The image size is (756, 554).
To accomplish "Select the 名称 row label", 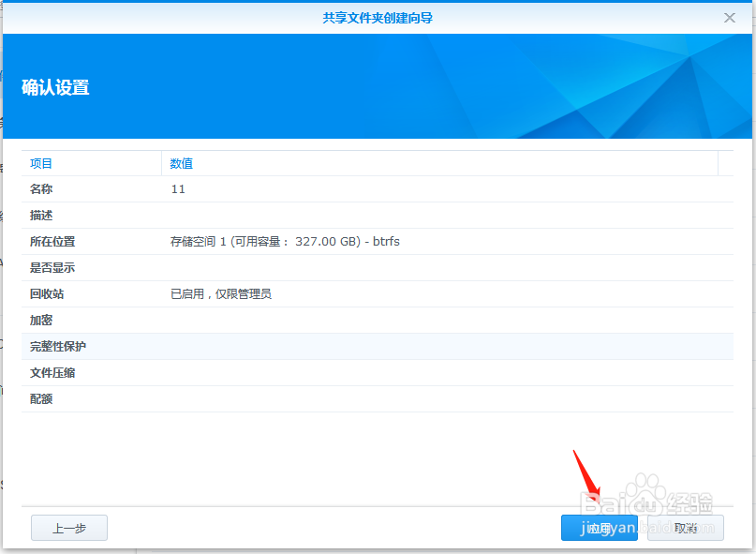I will [x=41, y=189].
